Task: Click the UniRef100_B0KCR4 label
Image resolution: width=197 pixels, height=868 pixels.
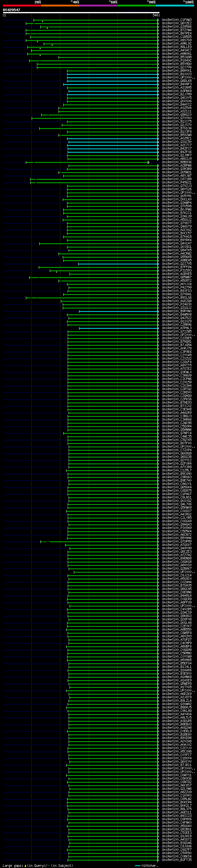Action: [x=177, y=802]
